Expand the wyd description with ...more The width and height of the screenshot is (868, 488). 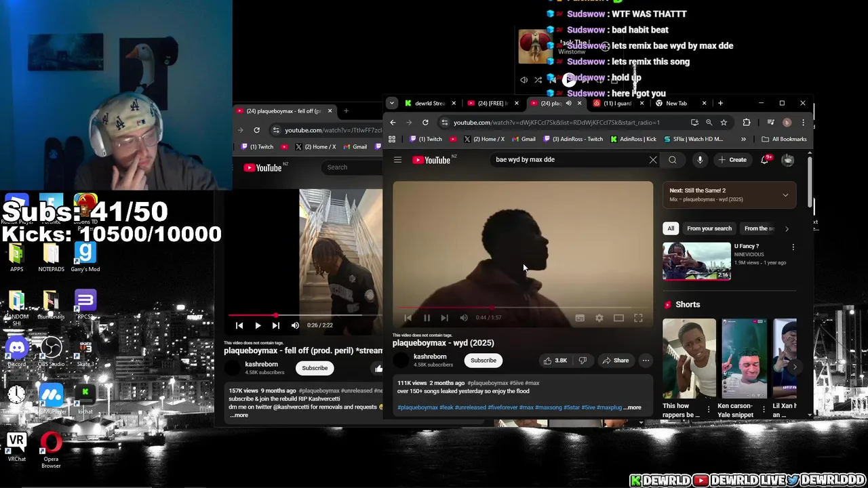[x=633, y=407]
